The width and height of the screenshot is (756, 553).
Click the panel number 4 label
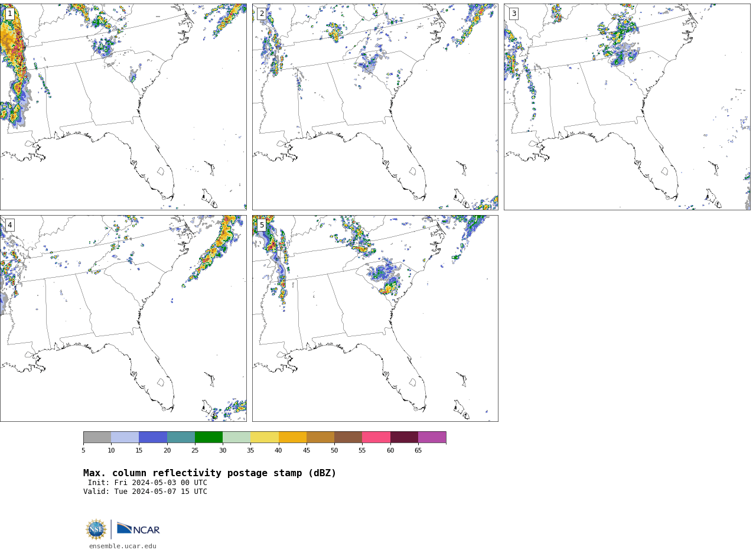[9, 225]
